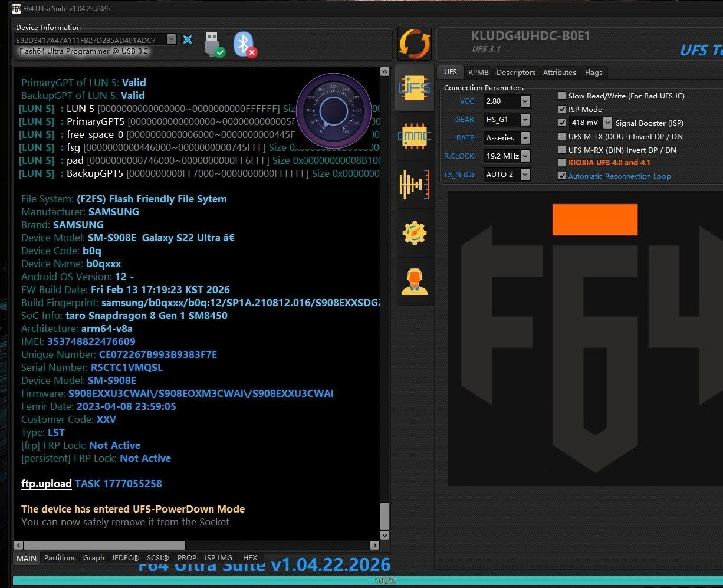
Task: Switch to the RPMB tab
Action: pos(478,72)
